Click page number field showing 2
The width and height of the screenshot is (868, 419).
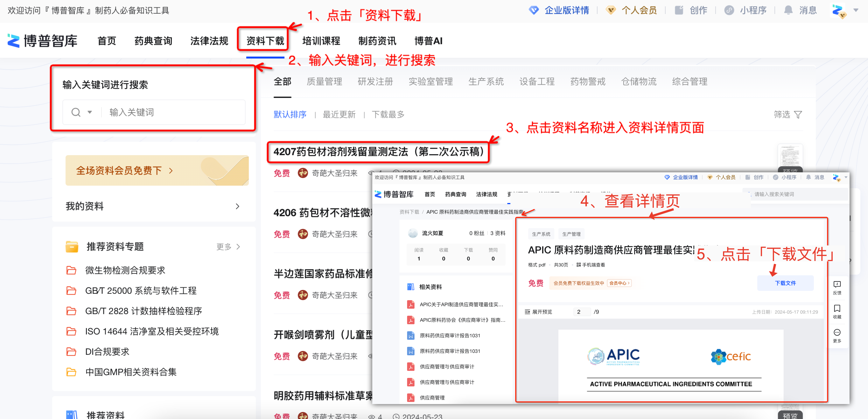(582, 312)
